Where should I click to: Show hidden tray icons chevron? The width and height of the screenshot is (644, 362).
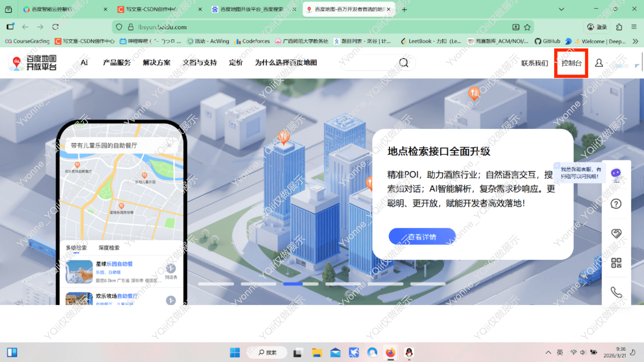coord(548,352)
